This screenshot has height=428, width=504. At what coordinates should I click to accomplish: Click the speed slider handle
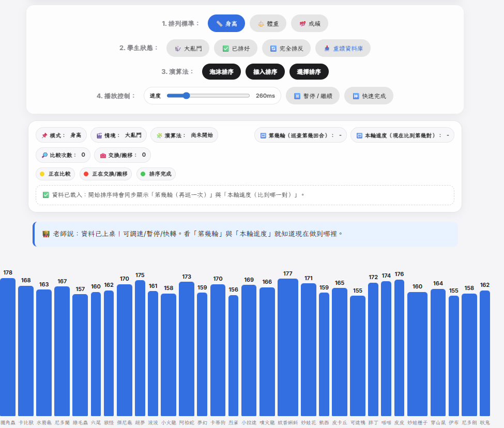tap(187, 96)
